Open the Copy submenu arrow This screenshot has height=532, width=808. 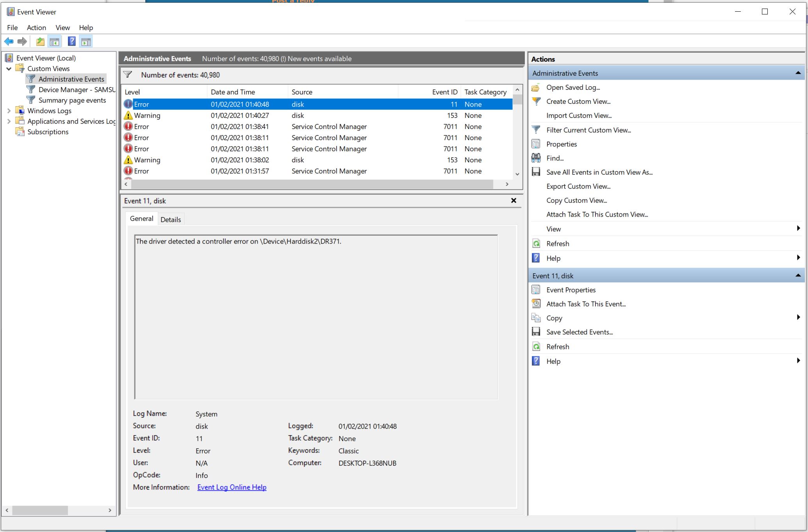798,317
